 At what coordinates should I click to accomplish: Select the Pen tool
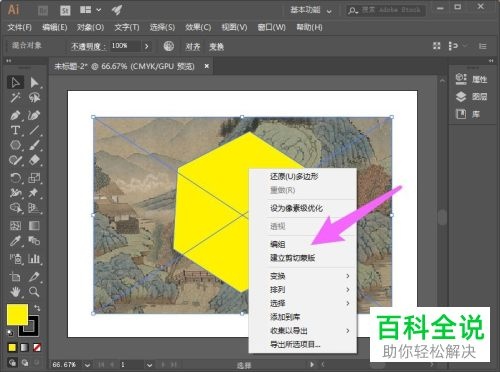[15, 115]
